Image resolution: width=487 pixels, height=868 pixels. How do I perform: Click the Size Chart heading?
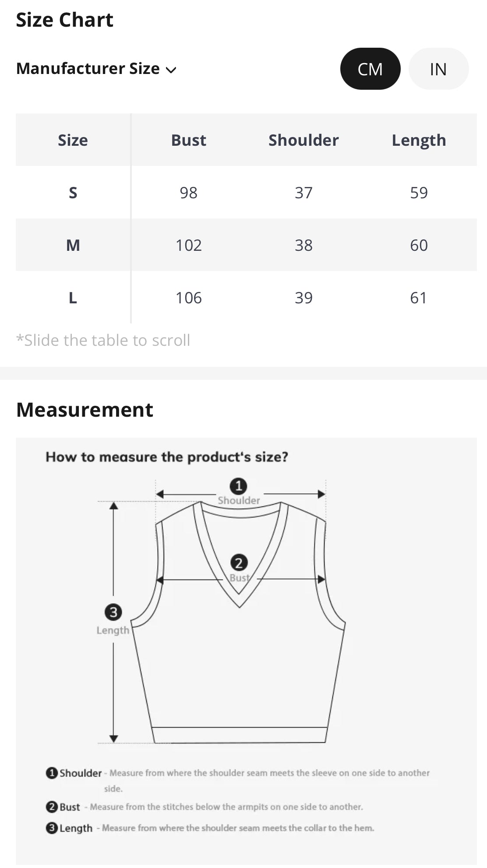coord(64,20)
